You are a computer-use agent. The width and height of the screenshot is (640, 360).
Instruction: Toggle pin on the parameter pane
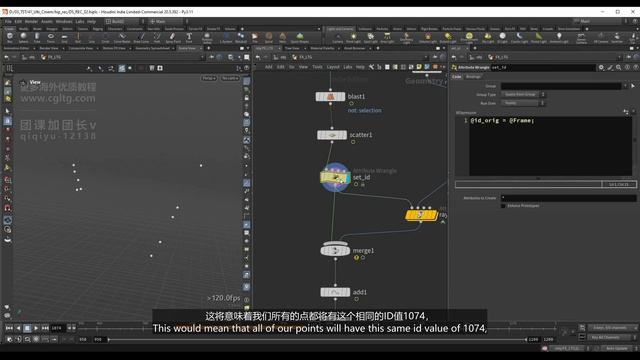629,58
